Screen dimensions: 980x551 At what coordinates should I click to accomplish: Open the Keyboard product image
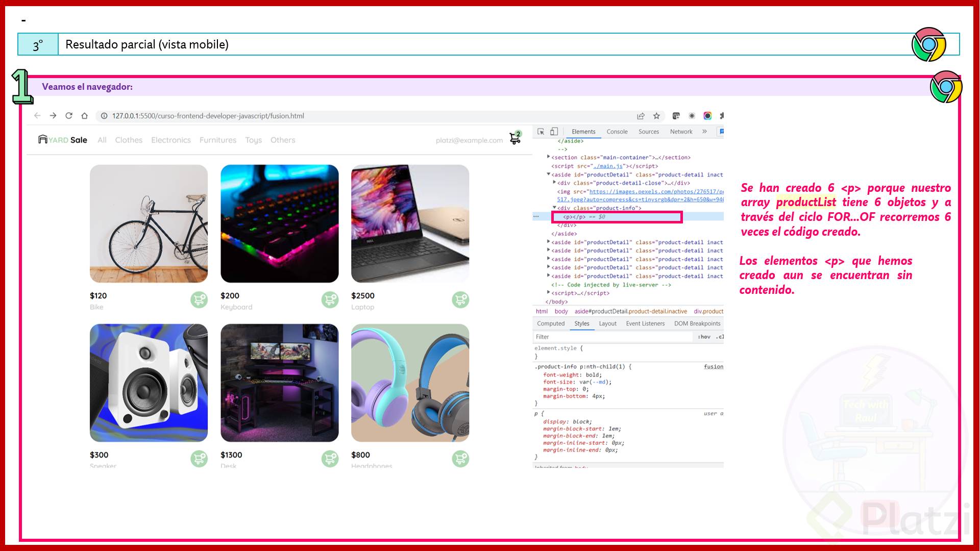point(279,223)
